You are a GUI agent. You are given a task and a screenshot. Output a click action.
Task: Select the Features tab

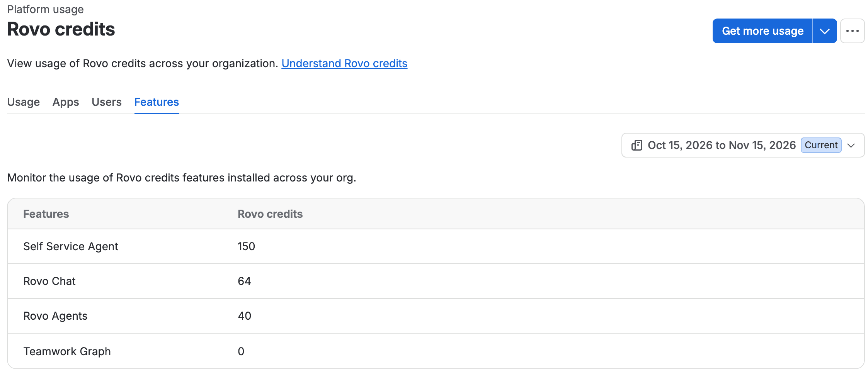157,102
